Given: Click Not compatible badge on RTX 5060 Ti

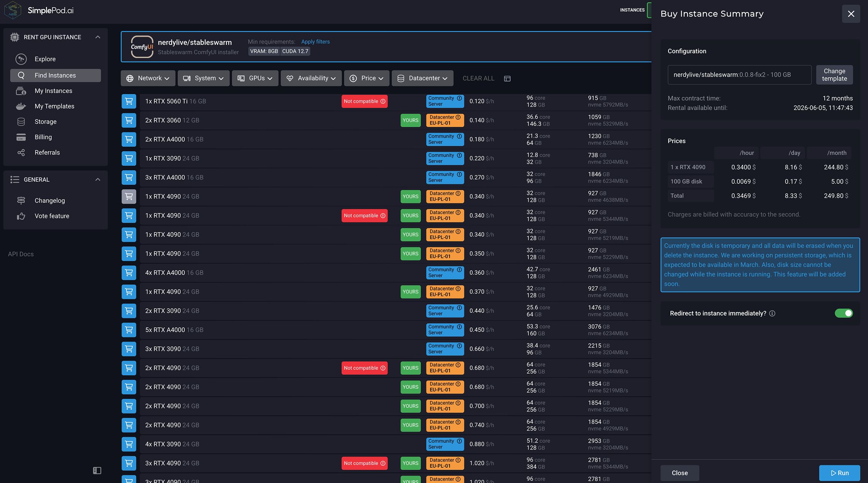Looking at the screenshot, I should [364, 101].
